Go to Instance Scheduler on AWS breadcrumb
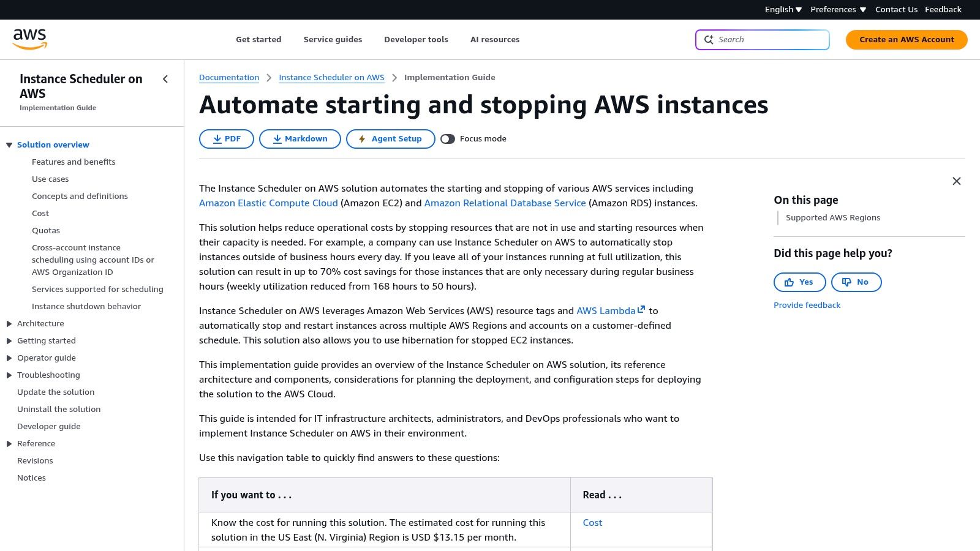The width and height of the screenshot is (980, 551). (x=331, y=78)
